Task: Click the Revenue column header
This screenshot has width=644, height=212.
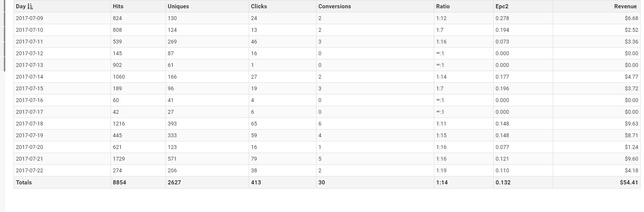Action: coord(625,6)
